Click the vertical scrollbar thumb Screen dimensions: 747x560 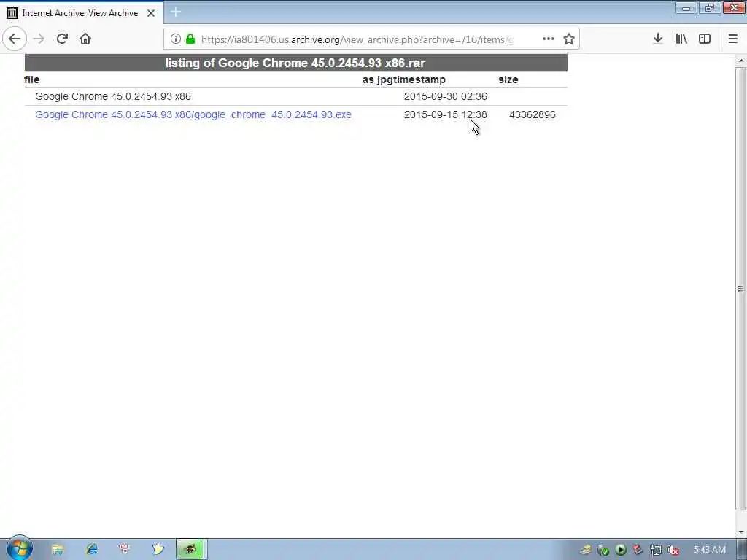pos(740,288)
